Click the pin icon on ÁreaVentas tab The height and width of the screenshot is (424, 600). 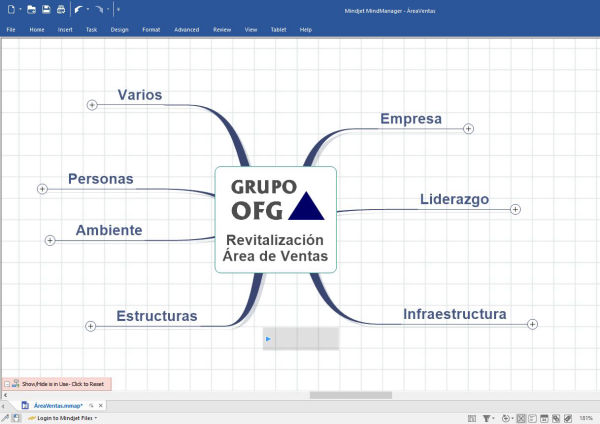pos(91,405)
